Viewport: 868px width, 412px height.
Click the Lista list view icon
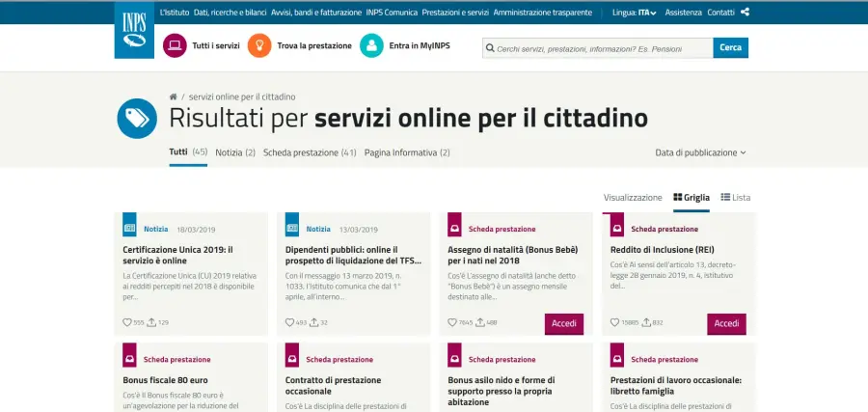725,197
